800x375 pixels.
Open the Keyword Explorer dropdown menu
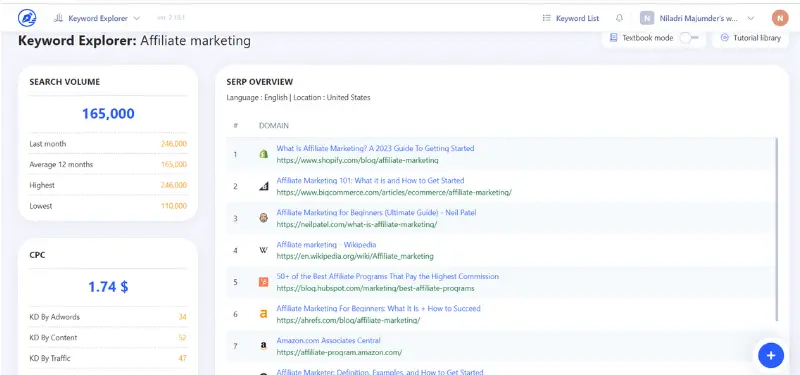pos(97,18)
